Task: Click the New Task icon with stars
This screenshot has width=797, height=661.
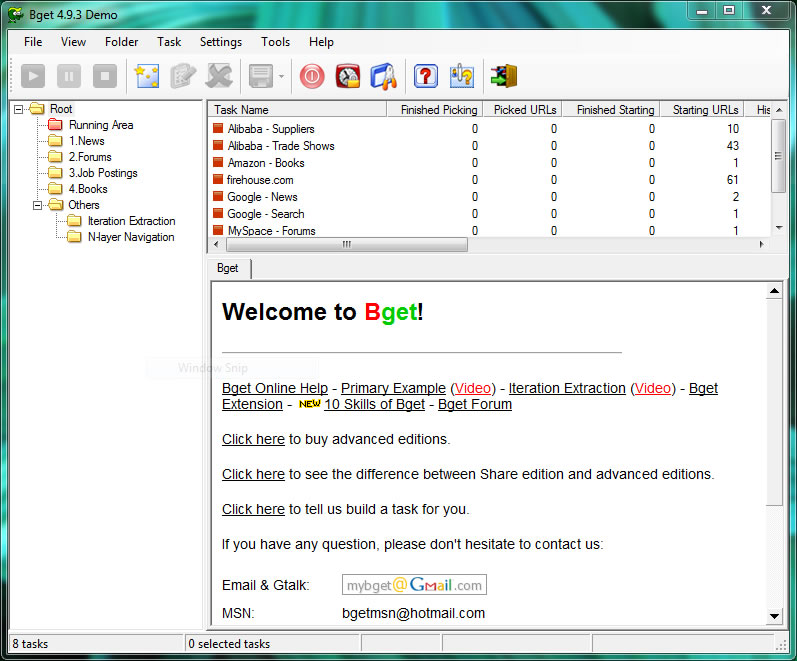Action: click(146, 76)
